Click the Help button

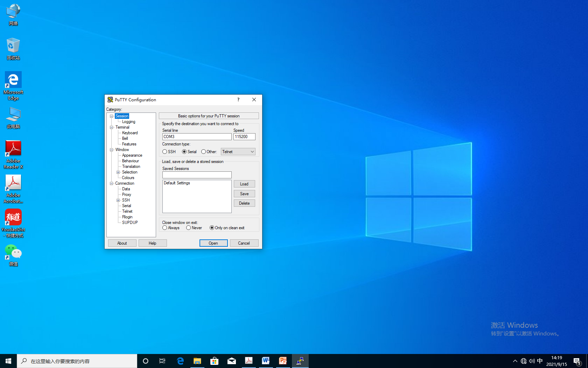153,243
